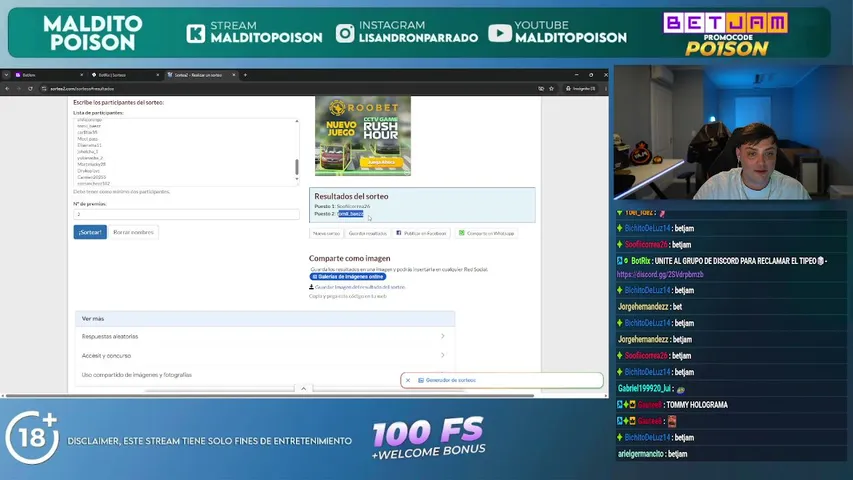Expand the Accésit y concurso row chevron
This screenshot has width=853, height=480.
443,355
